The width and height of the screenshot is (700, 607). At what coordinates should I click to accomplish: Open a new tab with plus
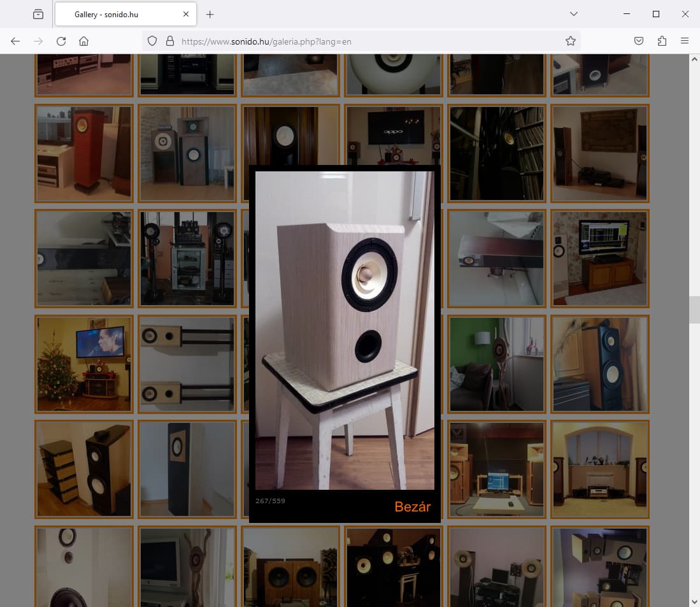coord(210,14)
